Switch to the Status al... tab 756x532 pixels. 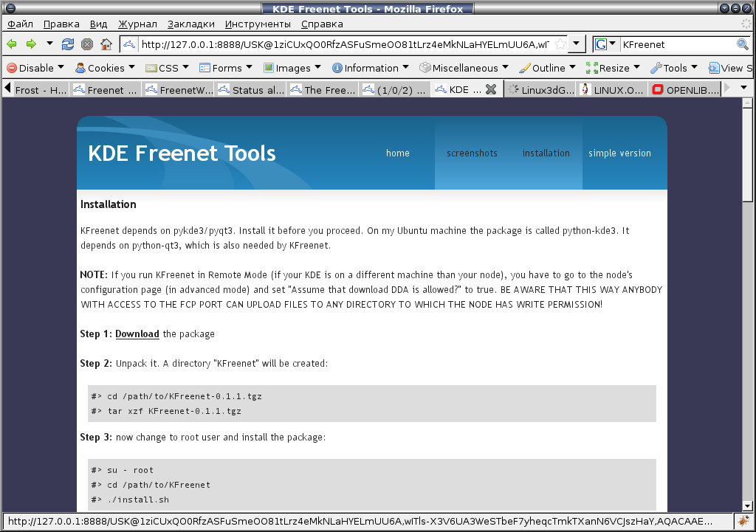[x=251, y=89]
